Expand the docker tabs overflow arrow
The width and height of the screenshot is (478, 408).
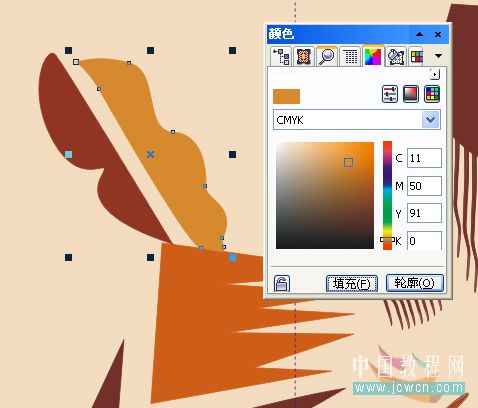pos(439,56)
